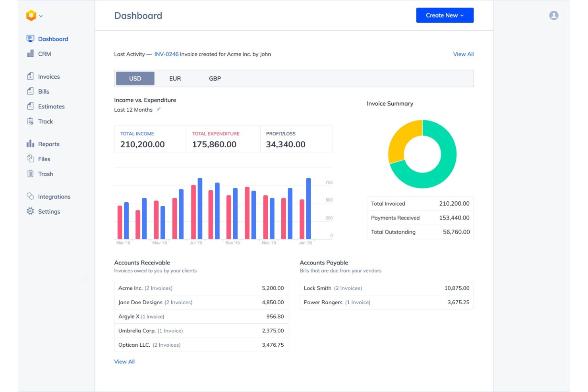Open the Invoices section
588x392 pixels.
pos(49,76)
